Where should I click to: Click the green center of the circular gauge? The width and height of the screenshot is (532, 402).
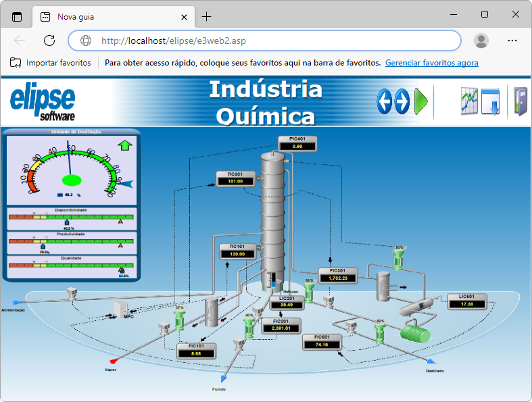point(72,180)
